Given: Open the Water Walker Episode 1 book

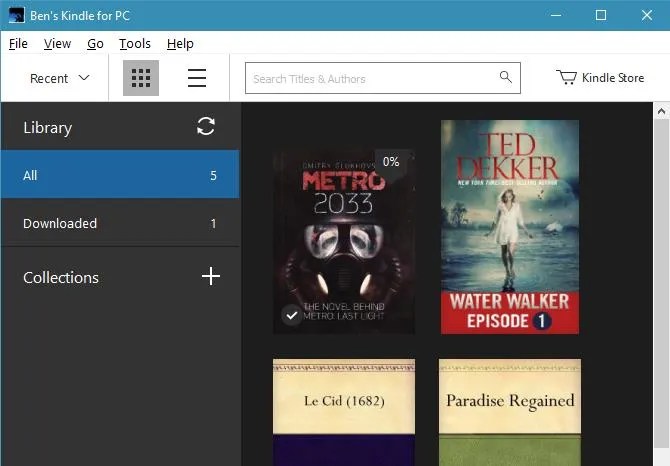Looking at the screenshot, I should coord(510,227).
